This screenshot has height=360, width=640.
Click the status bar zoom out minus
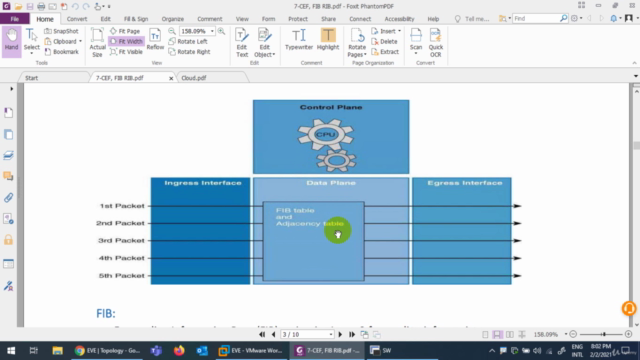tap(573, 334)
